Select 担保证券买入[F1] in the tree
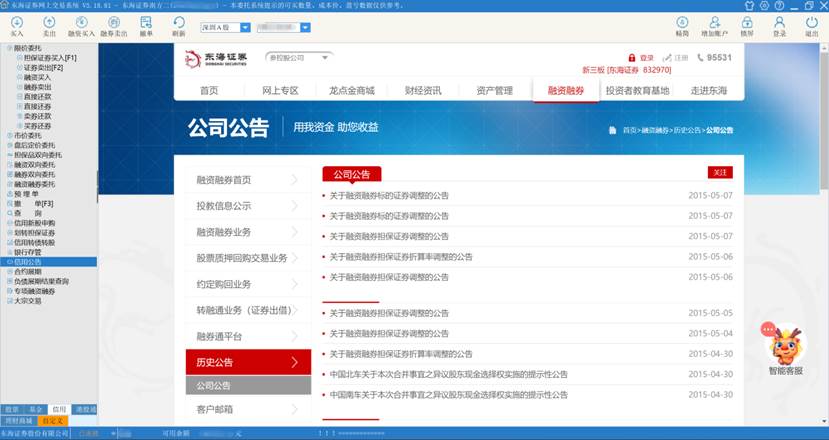The width and height of the screenshot is (829, 440). click(50, 58)
